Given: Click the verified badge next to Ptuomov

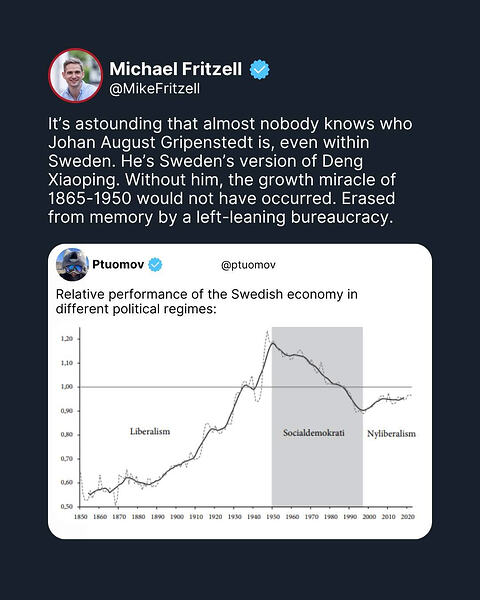Looking at the screenshot, I should pos(155,264).
